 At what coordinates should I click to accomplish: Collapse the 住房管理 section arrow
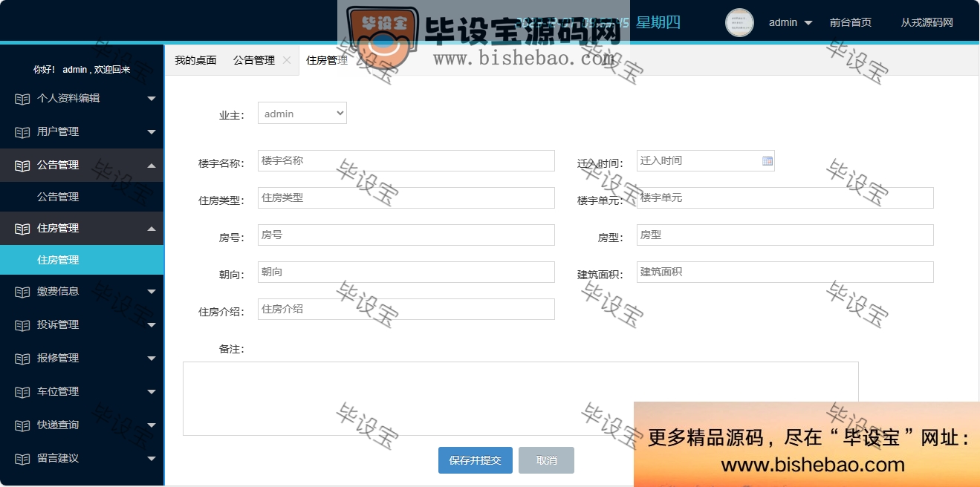click(152, 228)
